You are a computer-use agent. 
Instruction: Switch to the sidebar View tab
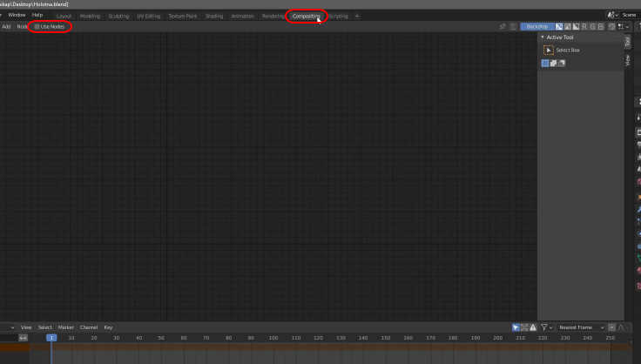628,60
